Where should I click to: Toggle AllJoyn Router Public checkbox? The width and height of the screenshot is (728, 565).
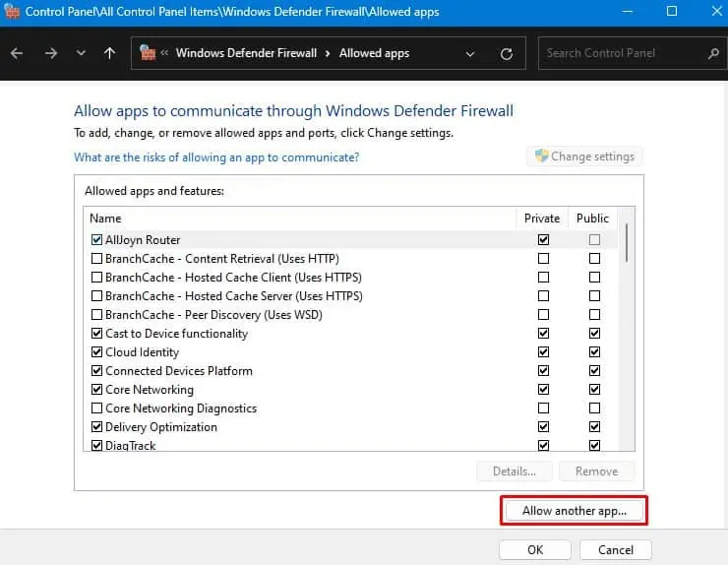click(594, 240)
